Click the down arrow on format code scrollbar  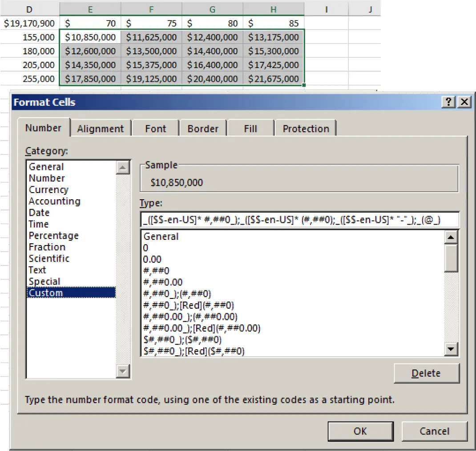point(451,350)
